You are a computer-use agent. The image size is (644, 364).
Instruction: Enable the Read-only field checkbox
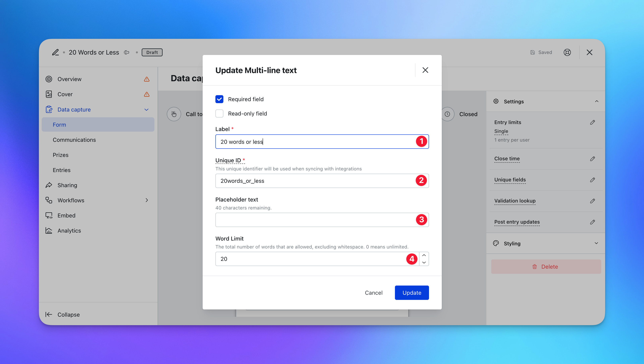tap(219, 114)
